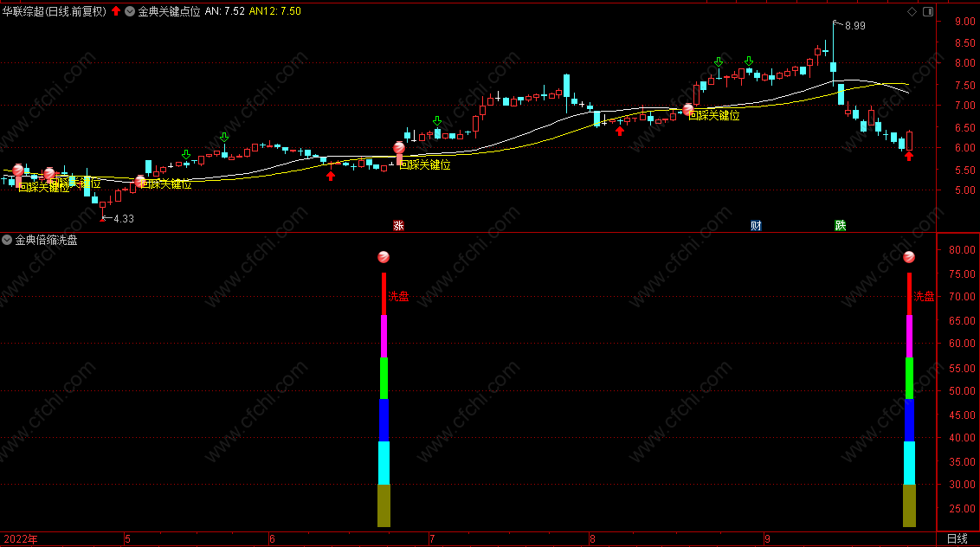The width and height of the screenshot is (980, 547).
Task: Click the red up arrow in June
Action: 331,177
